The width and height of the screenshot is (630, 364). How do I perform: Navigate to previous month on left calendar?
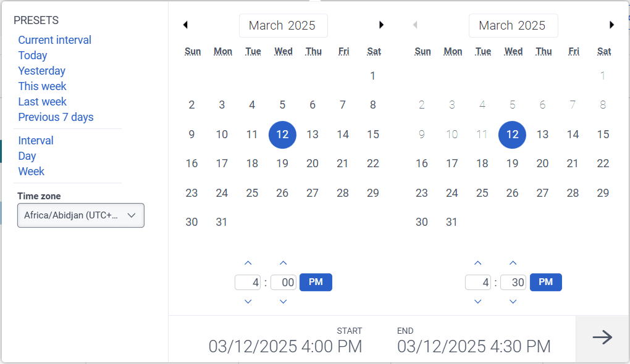tap(185, 25)
